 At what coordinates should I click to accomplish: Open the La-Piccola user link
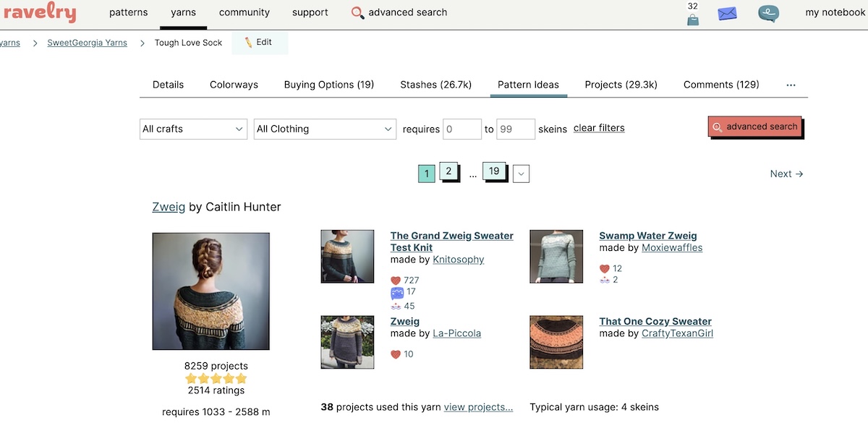456,333
